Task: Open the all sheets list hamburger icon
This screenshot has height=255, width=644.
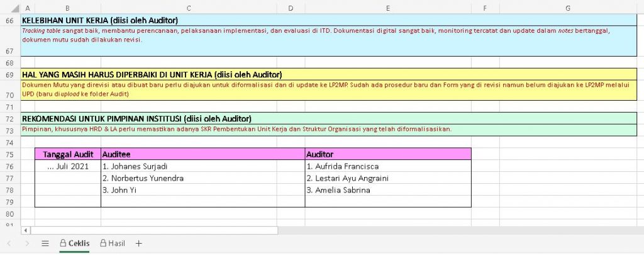Action: [45, 243]
